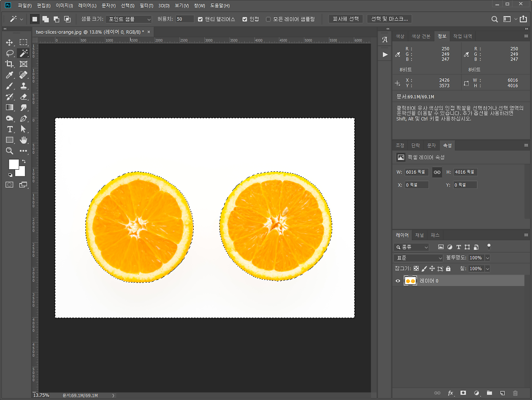Select the Lasso tool

[x=9, y=53]
